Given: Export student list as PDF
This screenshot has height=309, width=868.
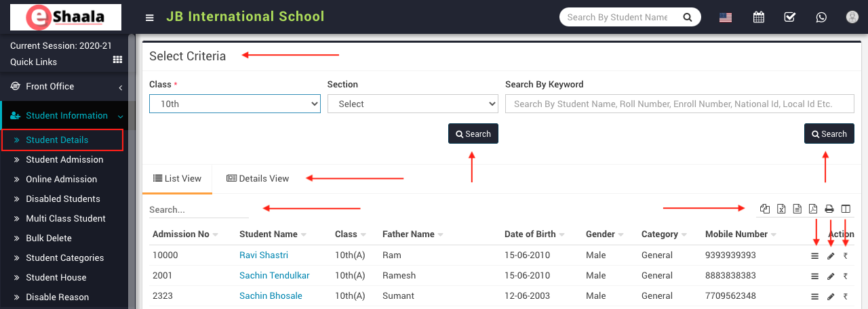Looking at the screenshot, I should pos(813,209).
